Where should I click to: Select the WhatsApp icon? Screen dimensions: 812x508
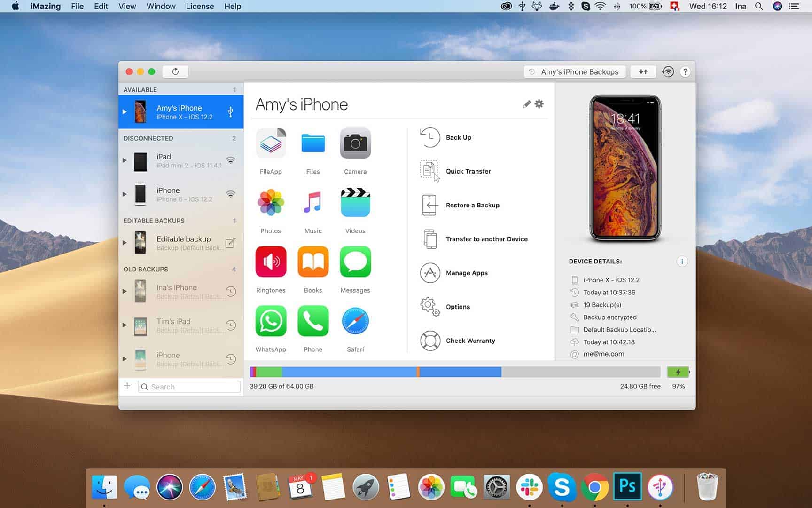click(271, 321)
